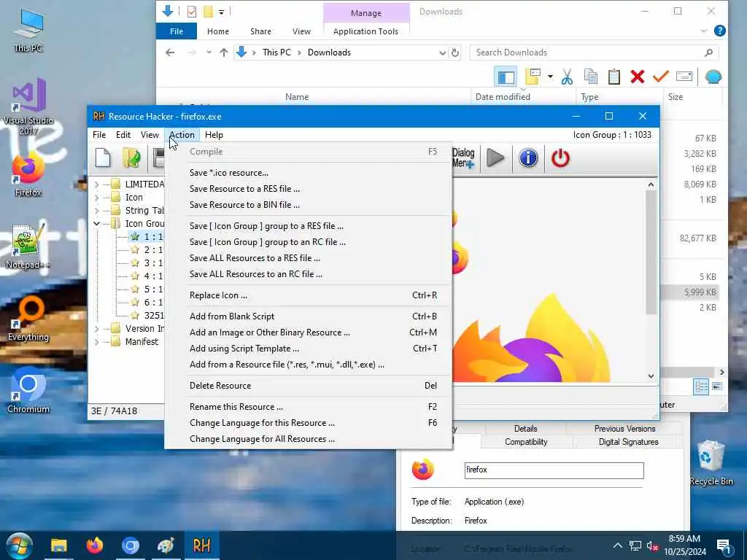Go up one folder level in Explorer
The width and height of the screenshot is (747, 560).
pos(223,52)
